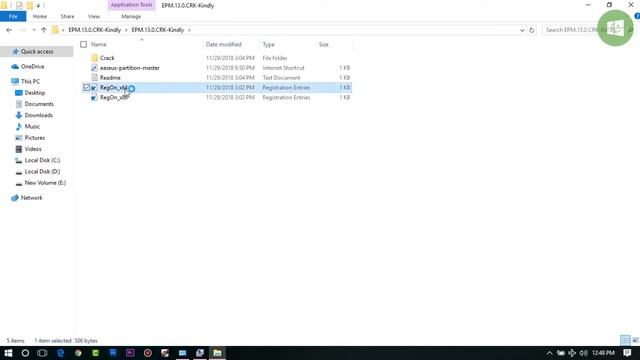Switch to large icons view layout
Viewport: 640px width, 360px height.
(x=635, y=340)
